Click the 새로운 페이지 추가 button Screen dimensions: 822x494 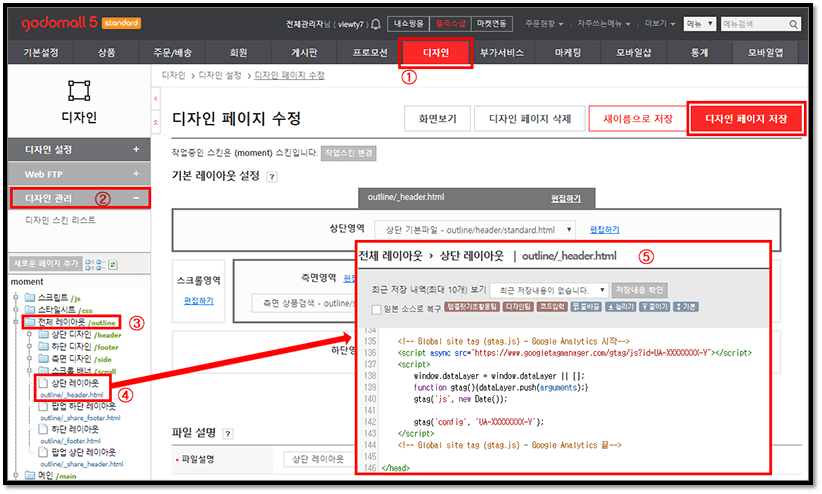click(x=46, y=264)
